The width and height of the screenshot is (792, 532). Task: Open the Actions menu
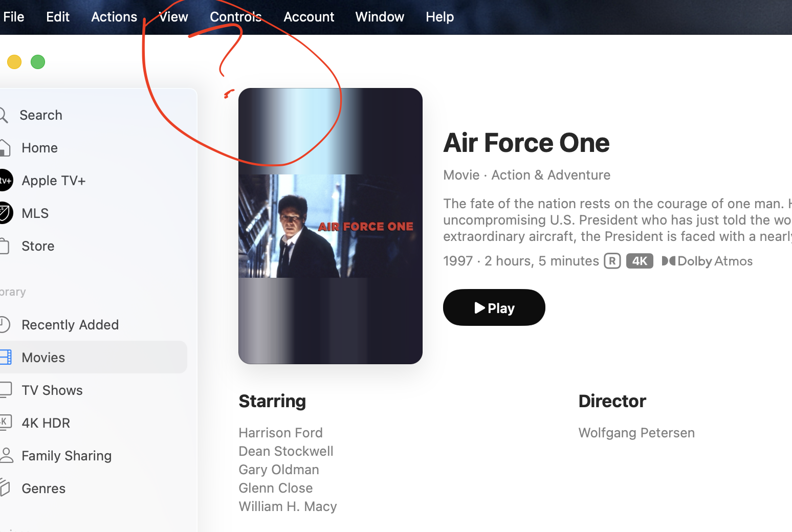(x=114, y=17)
